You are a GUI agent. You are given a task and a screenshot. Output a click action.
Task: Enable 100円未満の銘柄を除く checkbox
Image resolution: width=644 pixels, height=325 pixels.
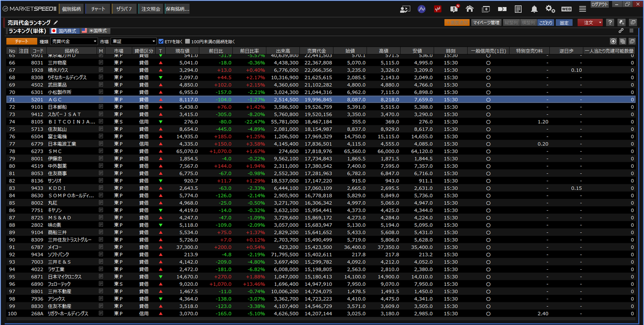(187, 41)
